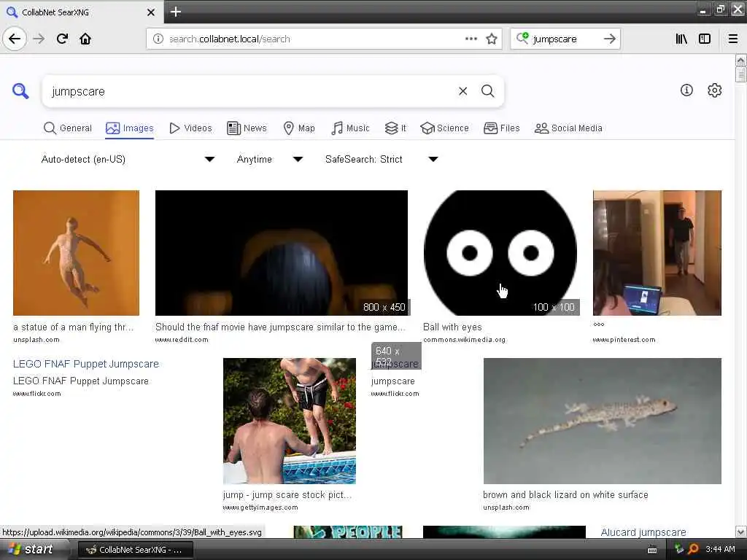Open the SearXNG about info icon
747x560 pixels.
[x=686, y=90]
